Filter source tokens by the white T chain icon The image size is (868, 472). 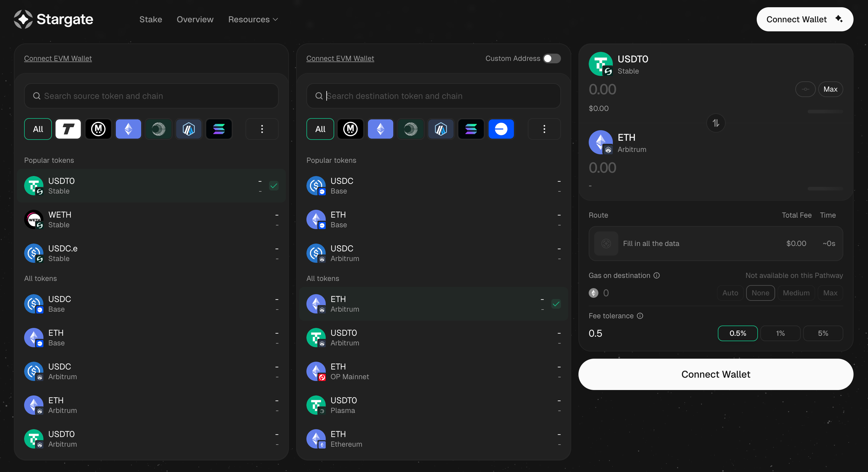(68, 129)
